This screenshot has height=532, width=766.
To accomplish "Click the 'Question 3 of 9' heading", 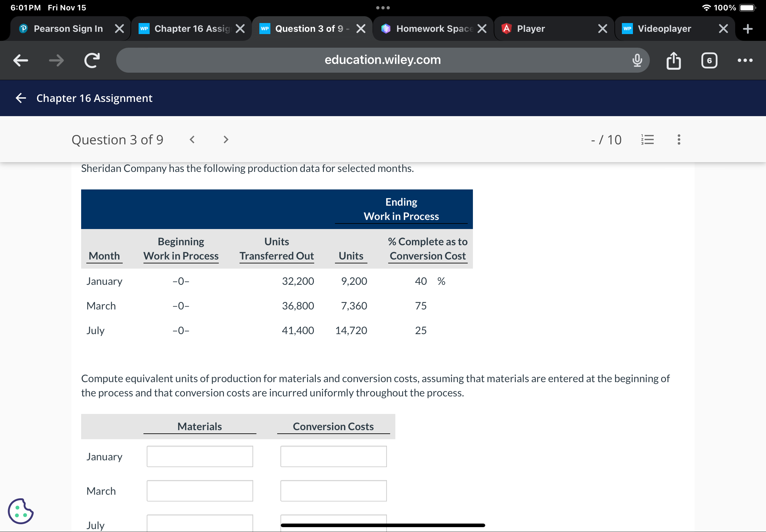I will tap(117, 140).
